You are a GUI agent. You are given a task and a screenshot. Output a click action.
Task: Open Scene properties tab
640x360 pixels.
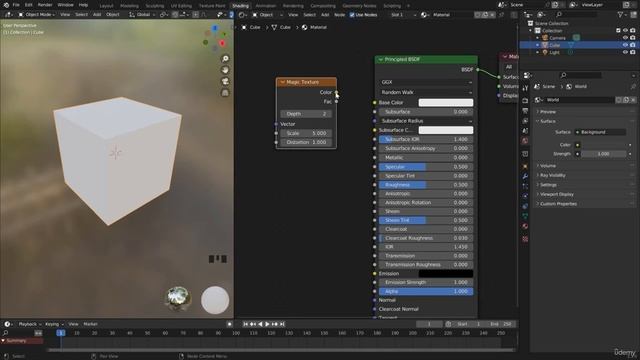pyautogui.click(x=525, y=131)
